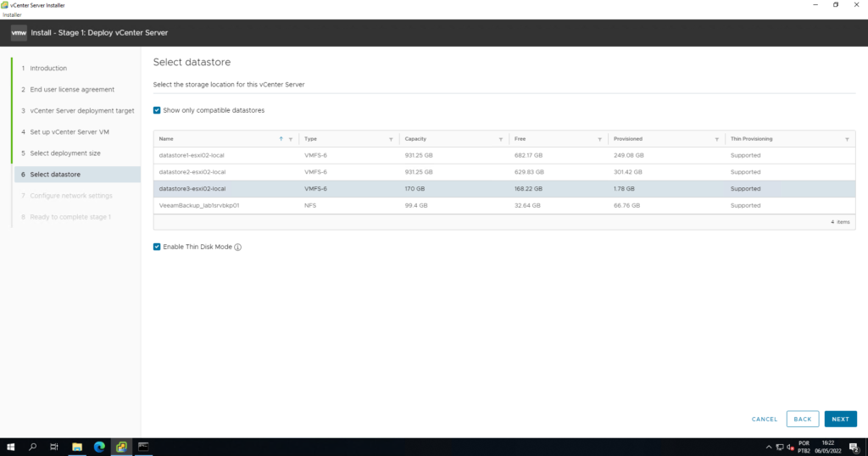Click the NEXT button

coord(840,419)
